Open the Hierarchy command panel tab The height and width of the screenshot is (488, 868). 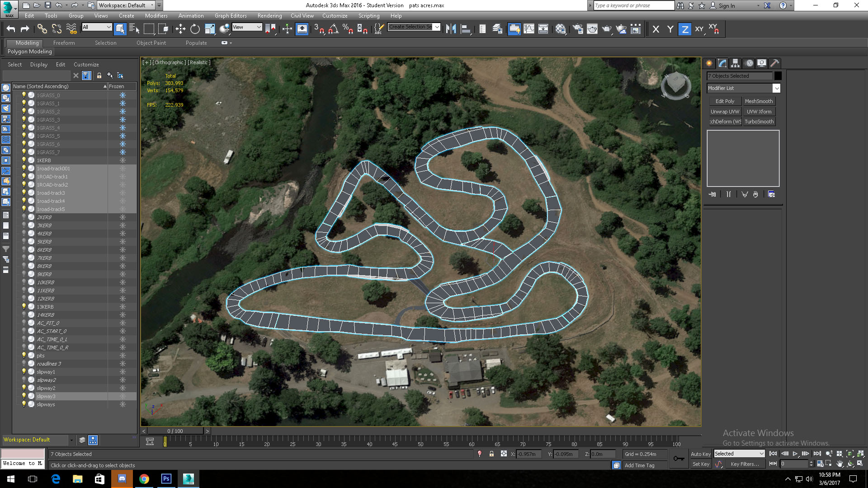pyautogui.click(x=735, y=63)
